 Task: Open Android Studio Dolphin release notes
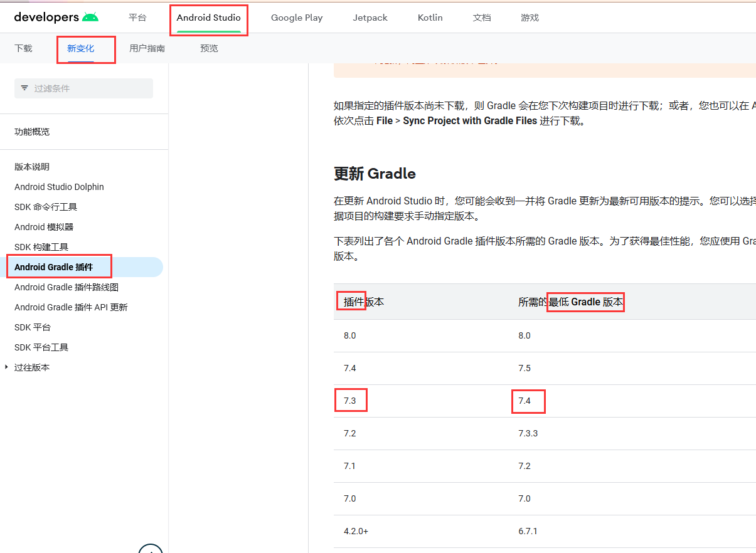pyautogui.click(x=59, y=187)
